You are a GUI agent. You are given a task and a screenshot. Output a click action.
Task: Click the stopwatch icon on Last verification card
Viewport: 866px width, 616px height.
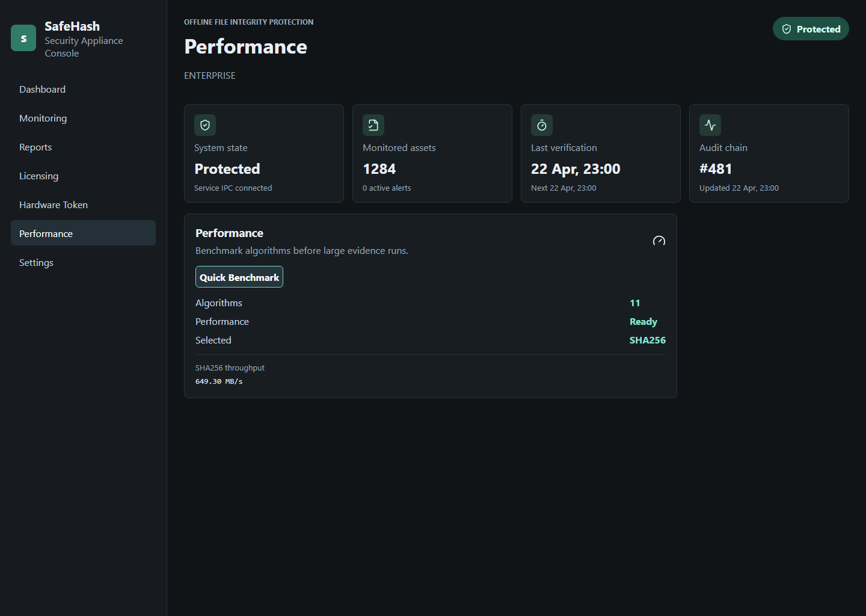point(541,125)
